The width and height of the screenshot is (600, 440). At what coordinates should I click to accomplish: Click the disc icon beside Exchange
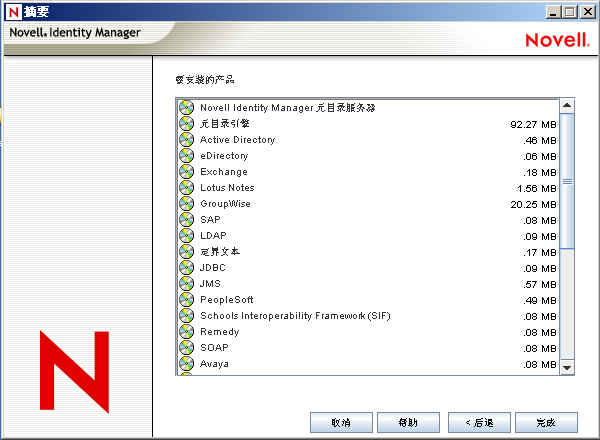(186, 172)
